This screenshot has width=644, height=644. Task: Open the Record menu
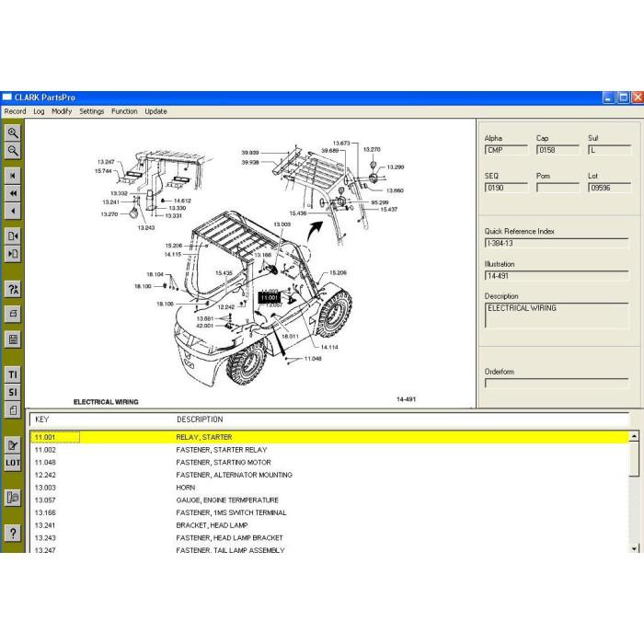click(16, 111)
